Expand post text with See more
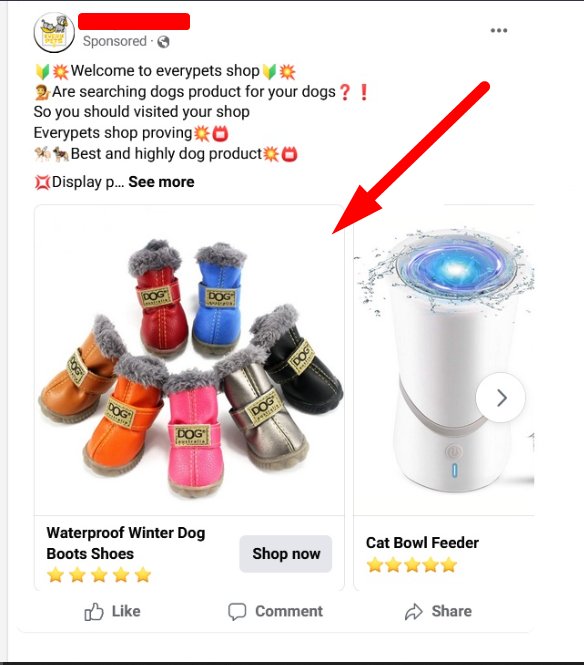The height and width of the screenshot is (665, 584). [x=161, y=182]
